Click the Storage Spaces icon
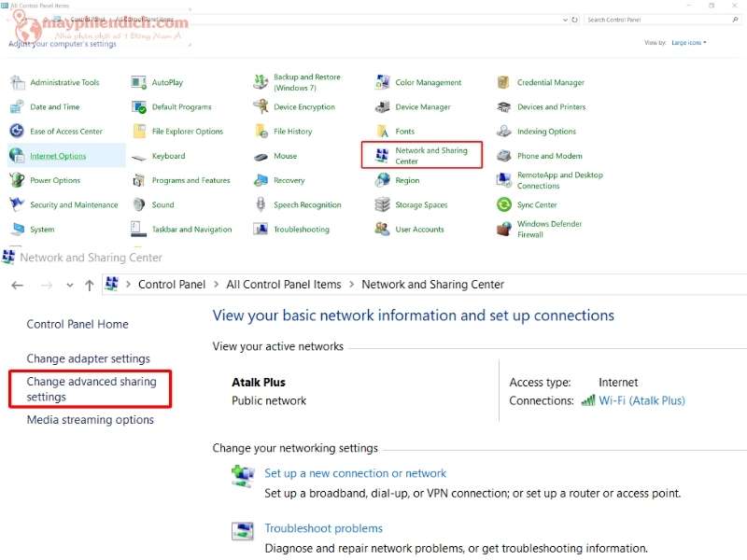 pyautogui.click(x=382, y=205)
